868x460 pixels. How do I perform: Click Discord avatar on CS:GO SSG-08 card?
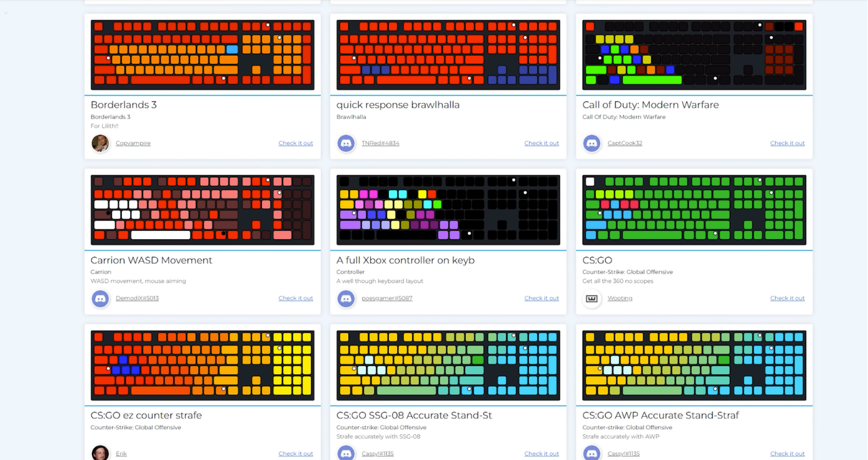click(x=346, y=452)
